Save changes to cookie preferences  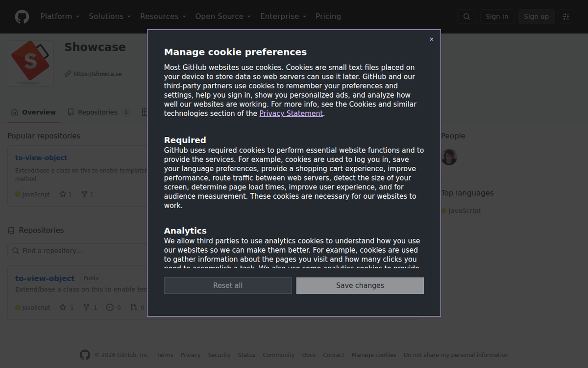coord(360,286)
